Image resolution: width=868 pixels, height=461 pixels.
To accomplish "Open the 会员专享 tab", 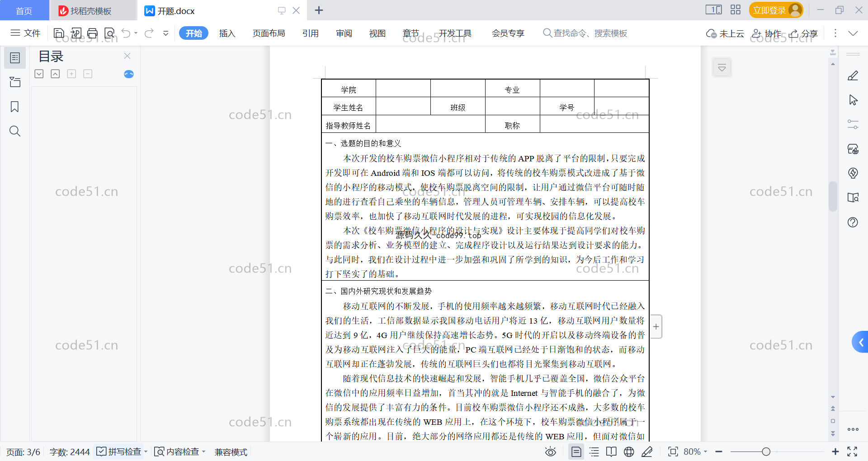I will (x=508, y=33).
